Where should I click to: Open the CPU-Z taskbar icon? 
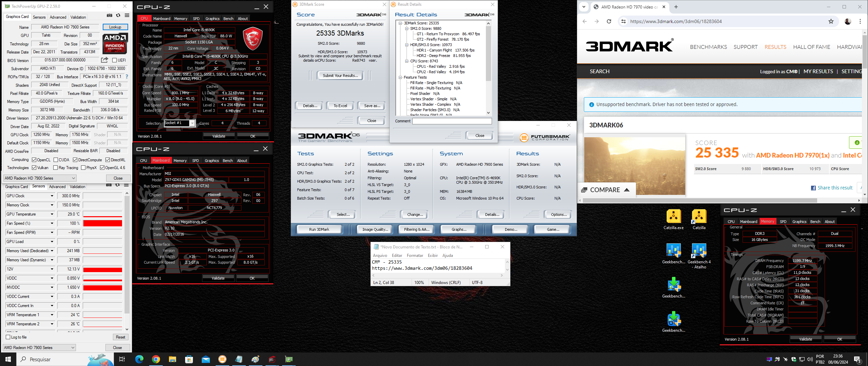point(272,359)
